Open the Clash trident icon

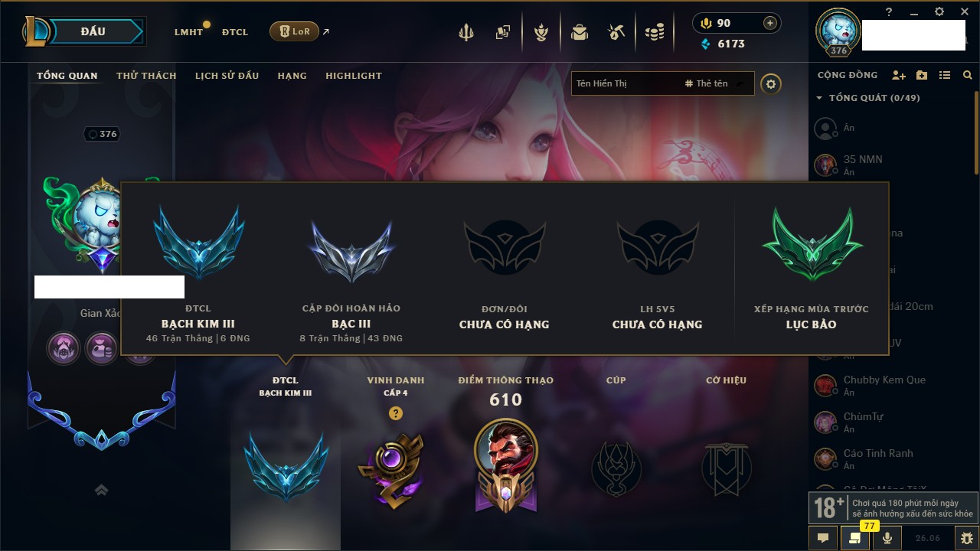tap(465, 32)
